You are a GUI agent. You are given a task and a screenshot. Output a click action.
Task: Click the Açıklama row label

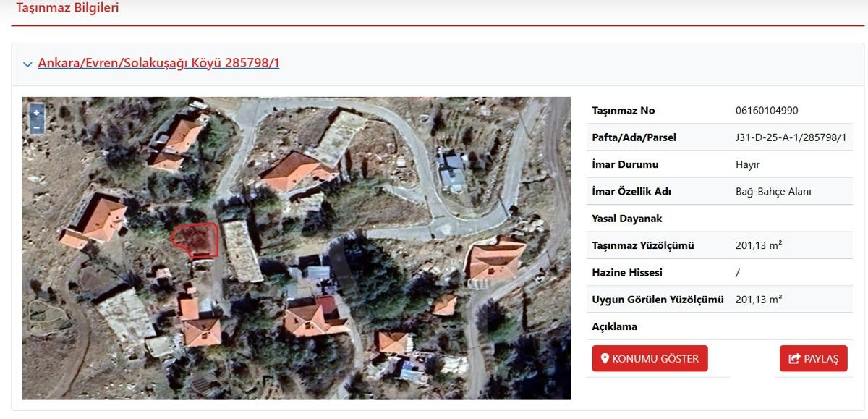[x=615, y=326]
